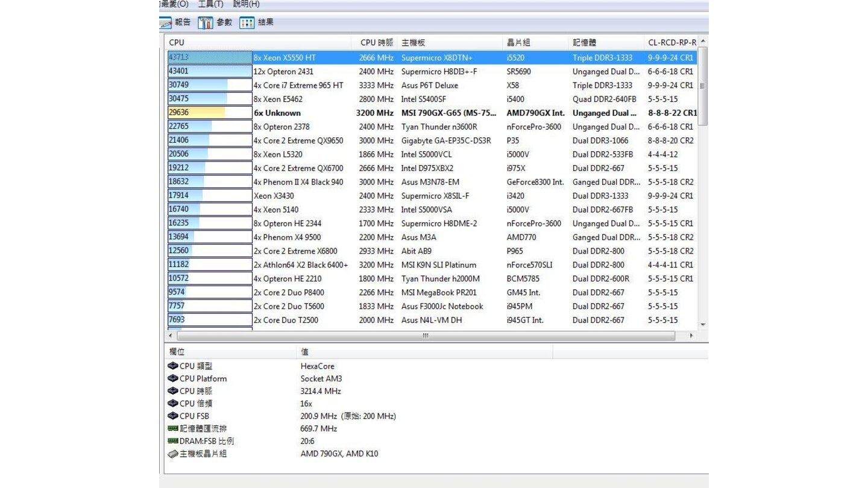Select the 2x Core Duo T2500 row
The width and height of the screenshot is (868, 488).
click(432, 321)
